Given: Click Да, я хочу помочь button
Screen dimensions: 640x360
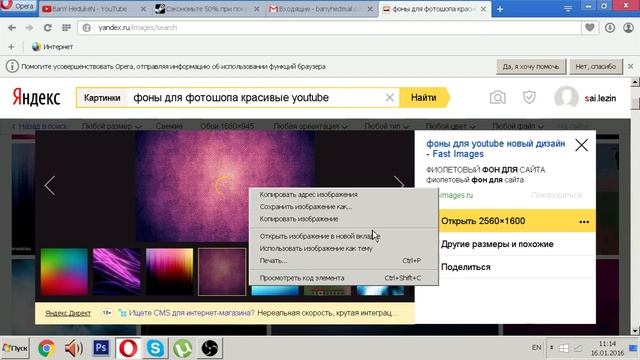Looking at the screenshot, I should pos(531,66).
